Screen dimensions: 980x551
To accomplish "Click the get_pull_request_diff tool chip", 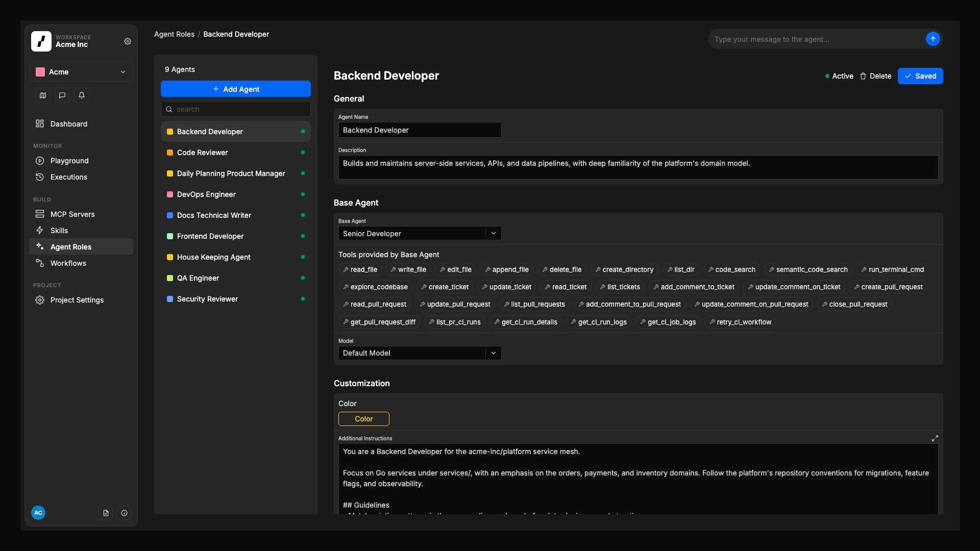I will click(379, 322).
